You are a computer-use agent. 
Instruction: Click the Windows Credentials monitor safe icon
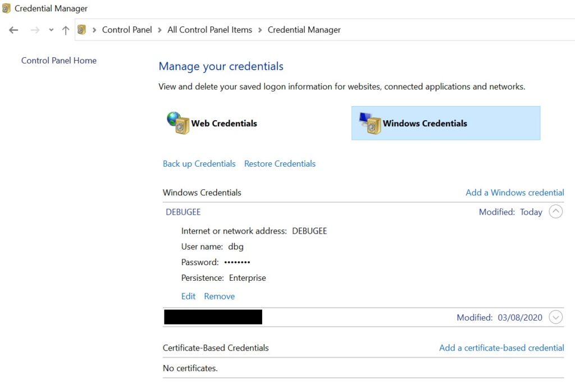[370, 124]
